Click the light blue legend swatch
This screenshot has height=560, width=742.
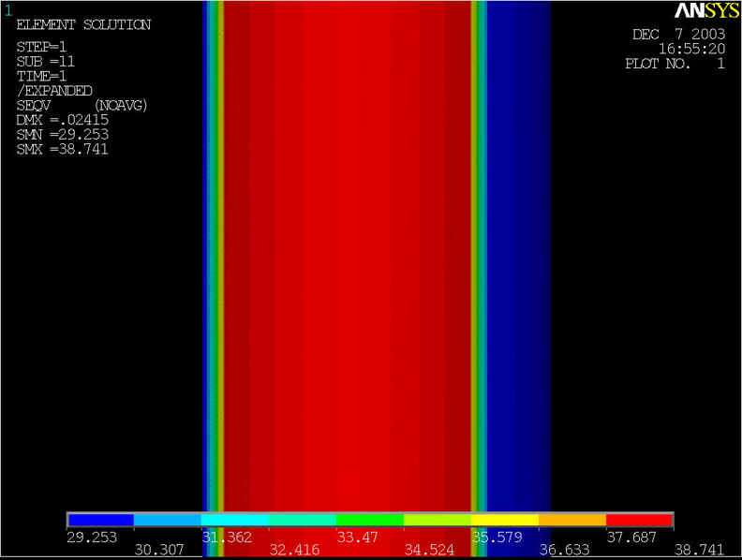point(168,521)
